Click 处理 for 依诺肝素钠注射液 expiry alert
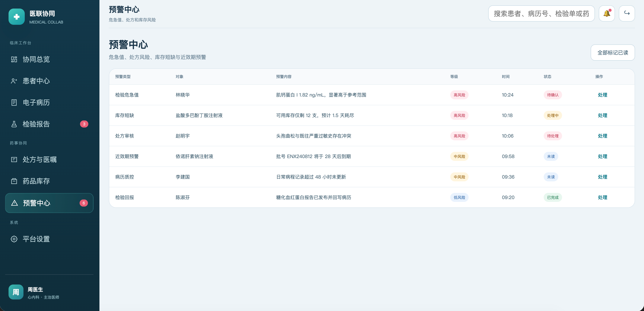Screen dimensions: 644x311 click(x=602, y=156)
